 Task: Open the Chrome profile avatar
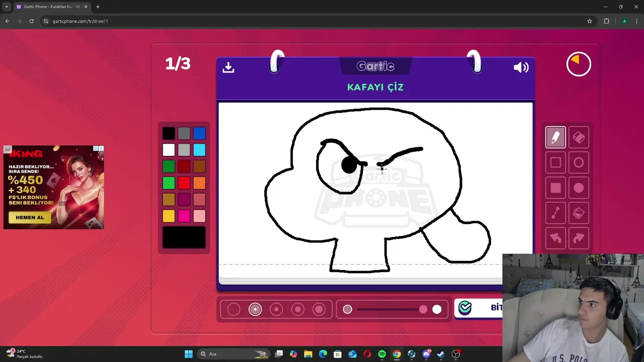pos(624,21)
